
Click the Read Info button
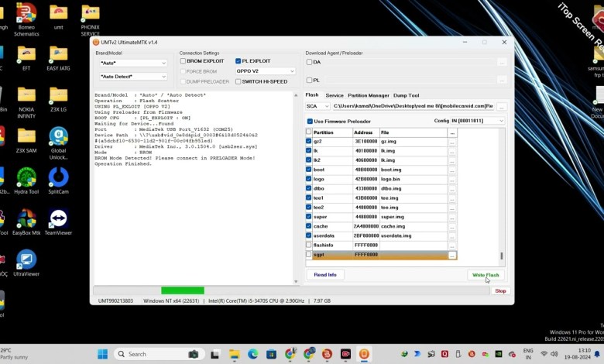325,275
